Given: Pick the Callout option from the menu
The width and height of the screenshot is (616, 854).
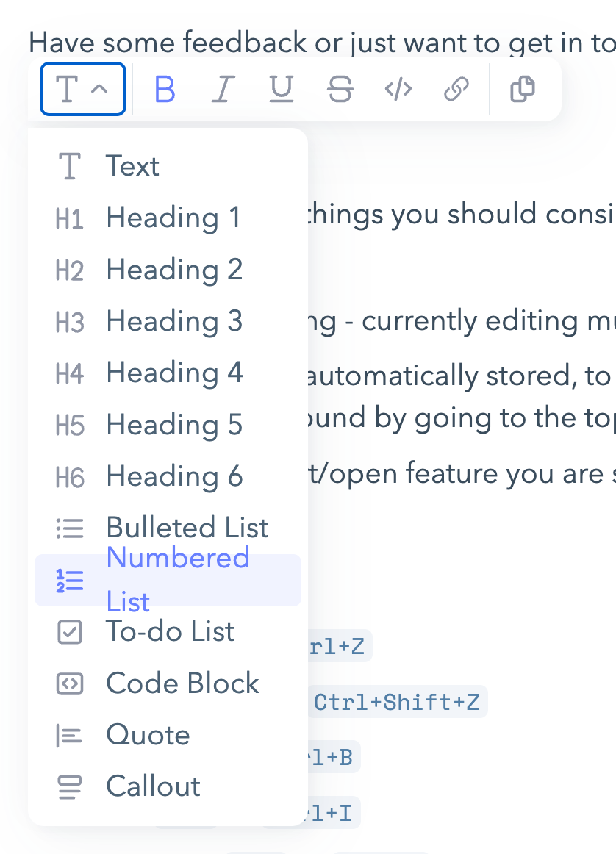Looking at the screenshot, I should [153, 786].
